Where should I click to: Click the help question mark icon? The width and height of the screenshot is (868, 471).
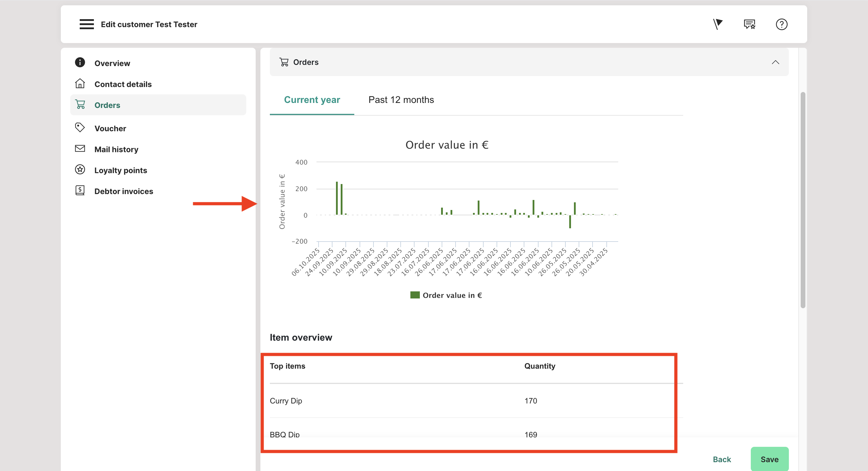[x=781, y=24]
